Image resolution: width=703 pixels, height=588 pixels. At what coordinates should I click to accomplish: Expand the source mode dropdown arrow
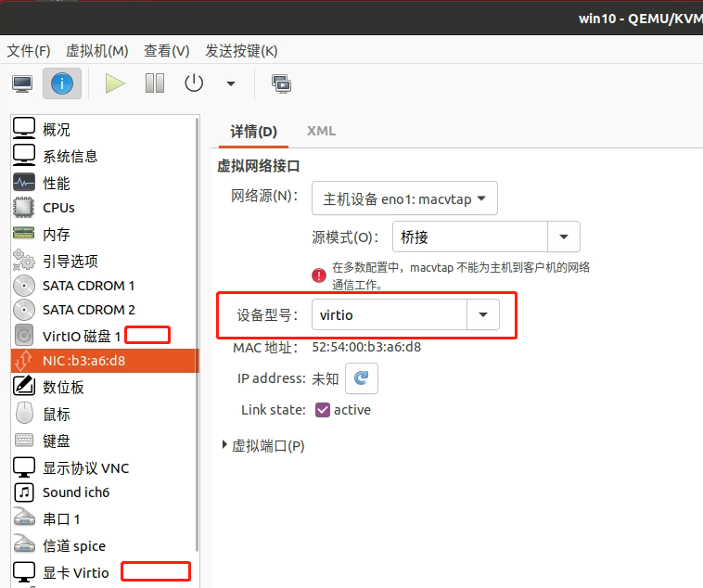[564, 237]
